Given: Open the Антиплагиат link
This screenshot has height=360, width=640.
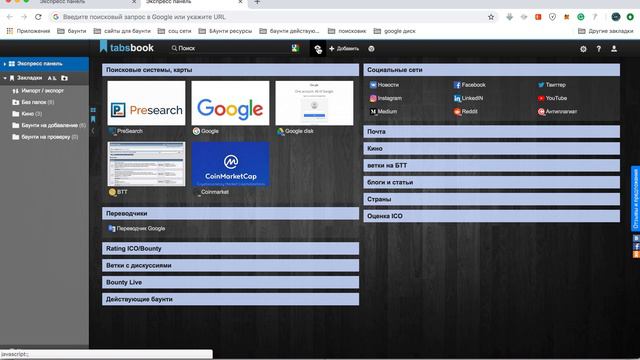Looking at the screenshot, I should 558,111.
